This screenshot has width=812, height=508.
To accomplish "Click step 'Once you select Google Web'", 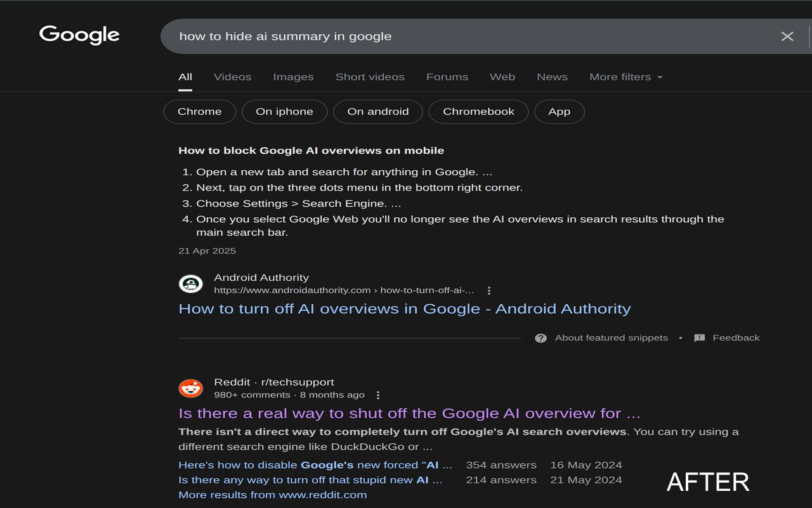I will (460, 225).
